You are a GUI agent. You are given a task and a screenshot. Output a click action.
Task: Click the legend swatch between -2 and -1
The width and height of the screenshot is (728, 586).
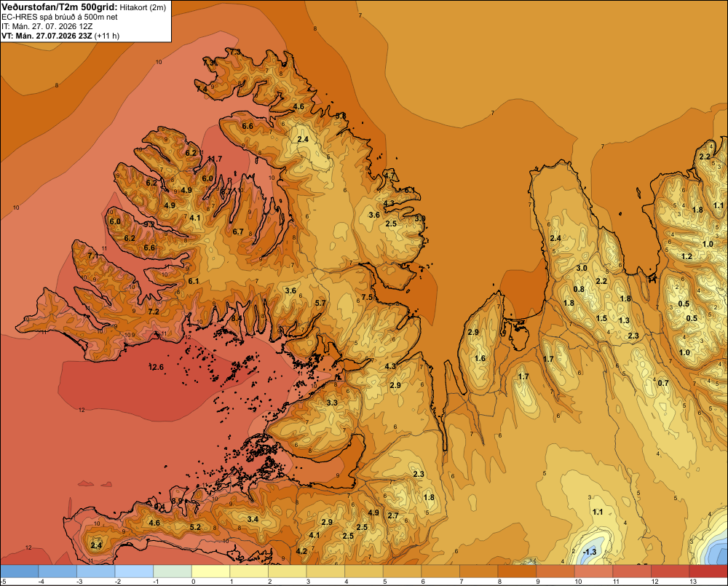point(134,571)
